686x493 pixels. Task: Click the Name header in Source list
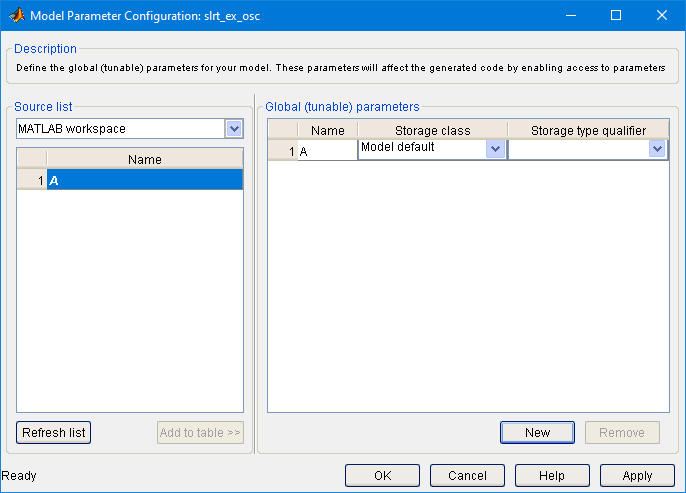click(144, 159)
